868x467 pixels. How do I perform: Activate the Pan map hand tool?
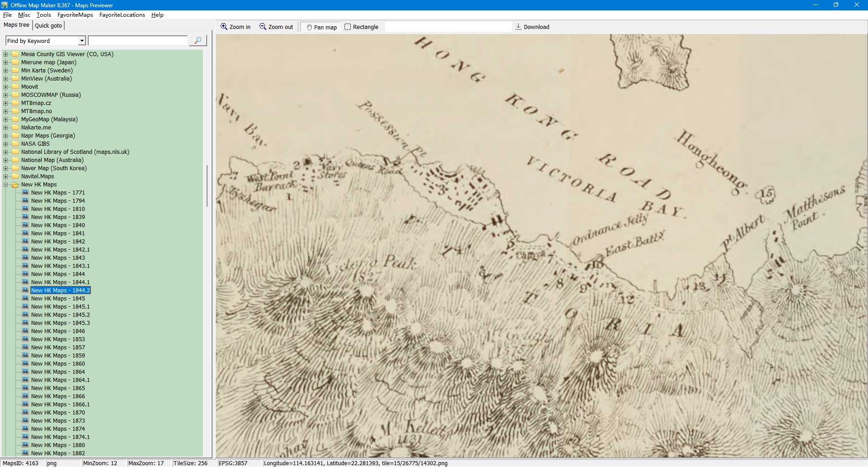(310, 27)
